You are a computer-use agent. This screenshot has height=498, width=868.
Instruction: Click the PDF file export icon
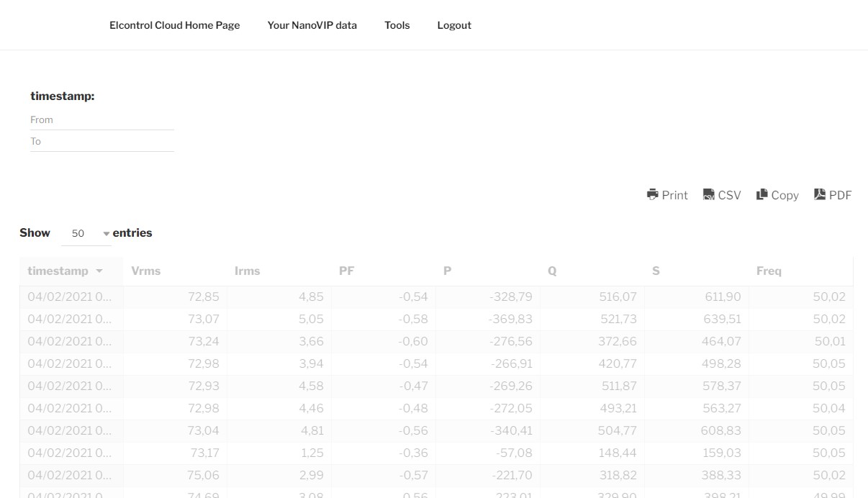tap(820, 194)
